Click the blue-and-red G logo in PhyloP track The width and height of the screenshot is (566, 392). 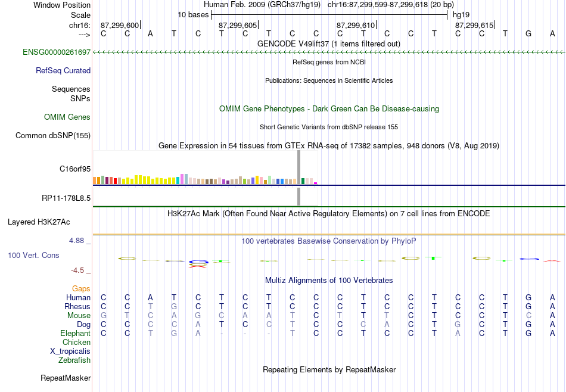(x=198, y=263)
